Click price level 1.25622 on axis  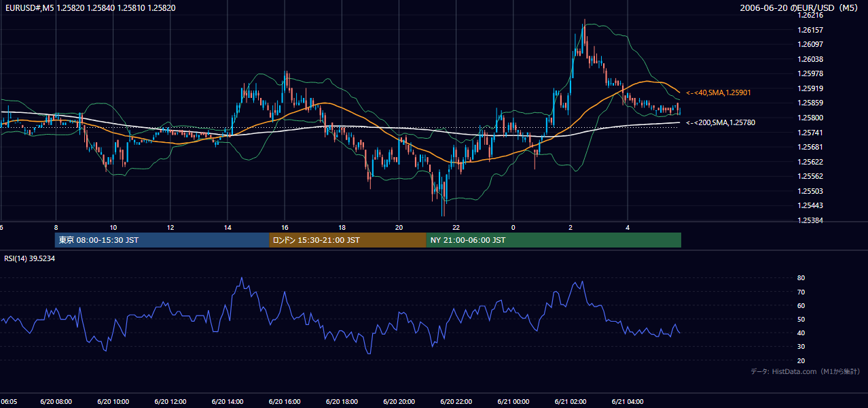(811, 162)
